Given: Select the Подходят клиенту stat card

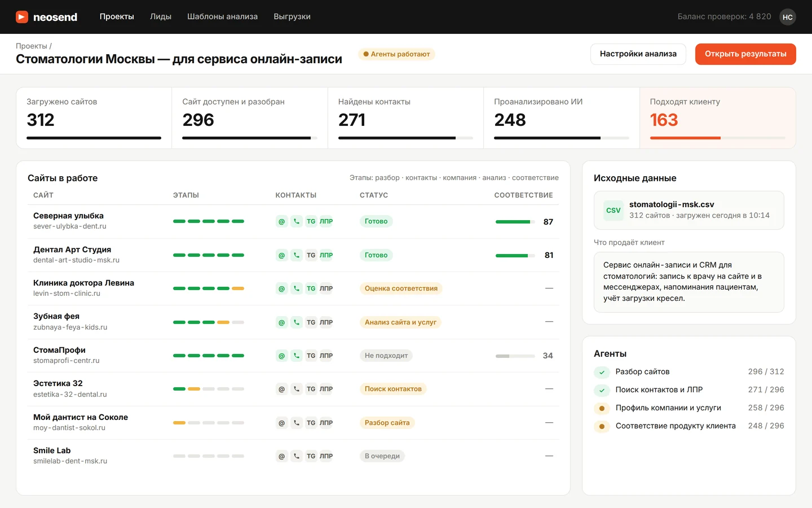Looking at the screenshot, I should click(718, 118).
